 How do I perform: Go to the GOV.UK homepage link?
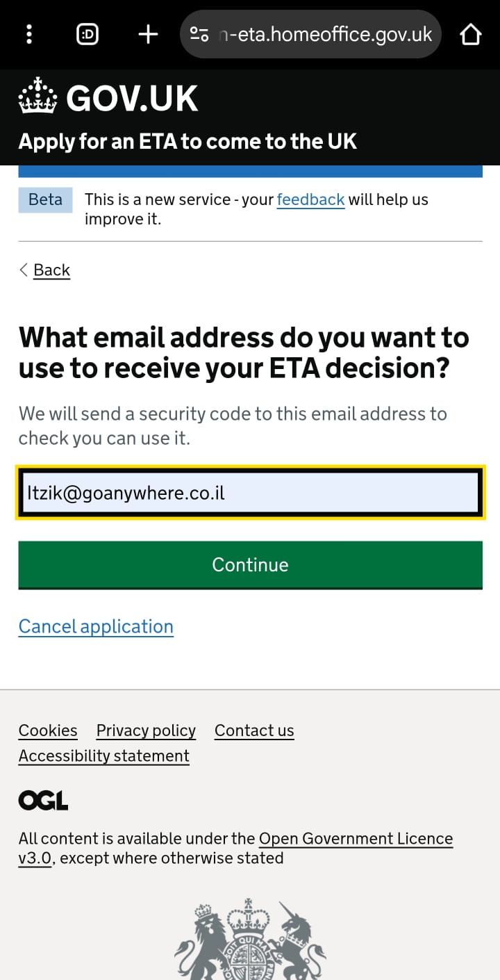108,98
